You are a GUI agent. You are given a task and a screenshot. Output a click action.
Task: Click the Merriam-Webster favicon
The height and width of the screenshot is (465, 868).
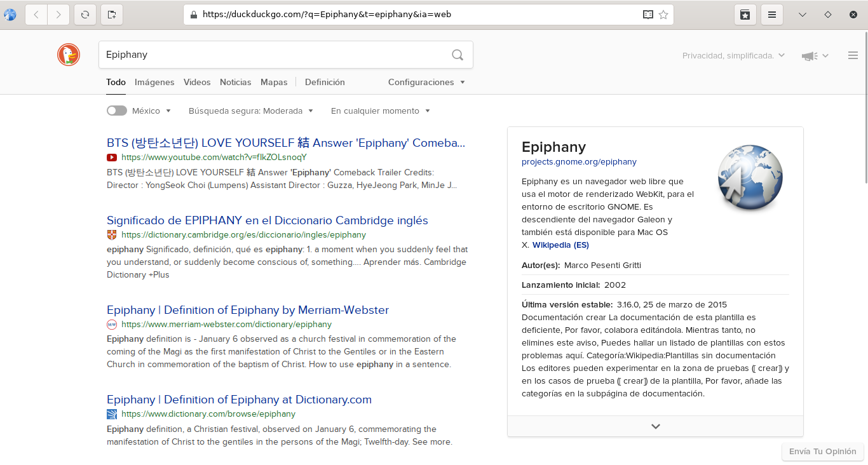112,325
